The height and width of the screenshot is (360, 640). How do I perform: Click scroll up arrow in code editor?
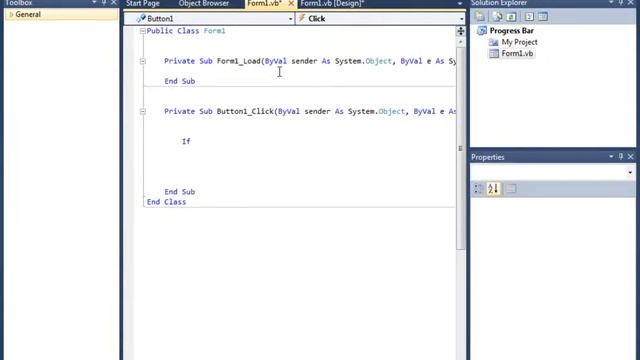pyautogui.click(x=460, y=42)
